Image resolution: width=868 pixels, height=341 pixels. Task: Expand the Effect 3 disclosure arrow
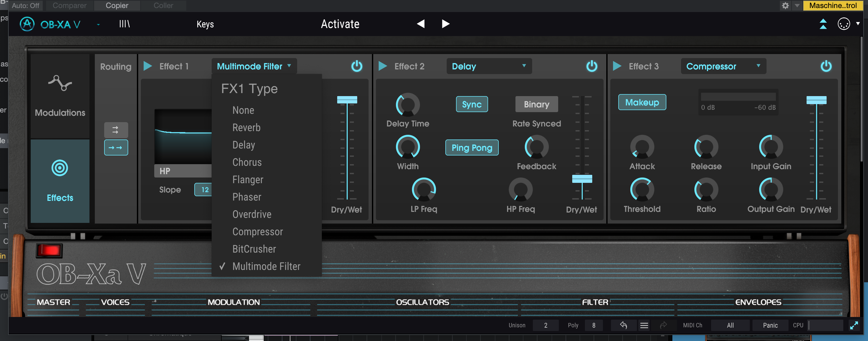click(617, 66)
